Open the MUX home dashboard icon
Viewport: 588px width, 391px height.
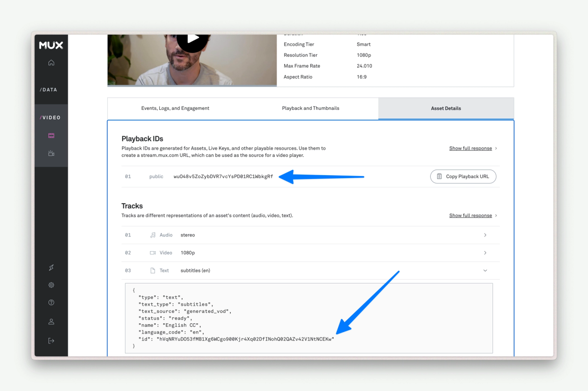pyautogui.click(x=51, y=62)
